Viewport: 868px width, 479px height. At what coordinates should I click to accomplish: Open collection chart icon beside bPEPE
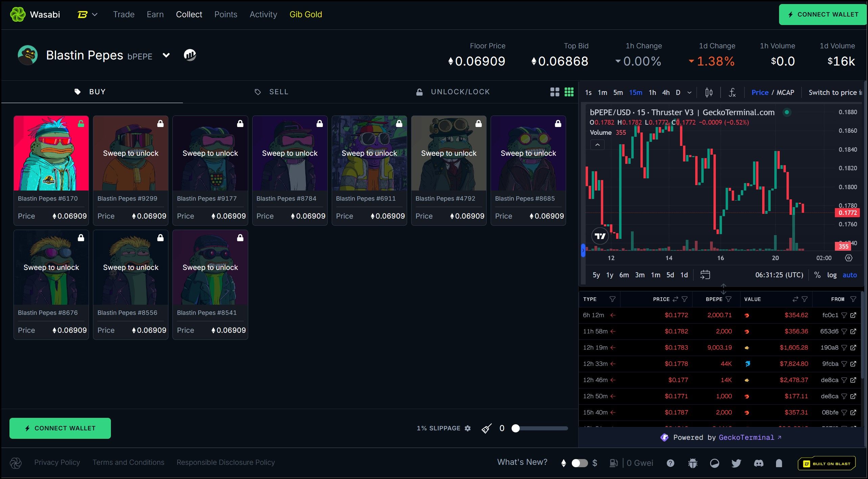click(x=190, y=55)
